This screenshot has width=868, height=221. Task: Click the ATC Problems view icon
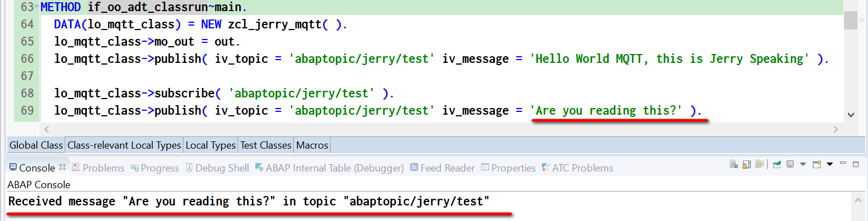tap(545, 168)
